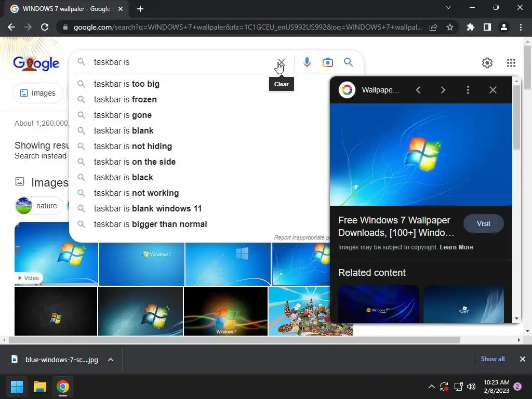Viewport: 532px width, 399px height.
Task: Open a new browser tab
Action: (140, 9)
